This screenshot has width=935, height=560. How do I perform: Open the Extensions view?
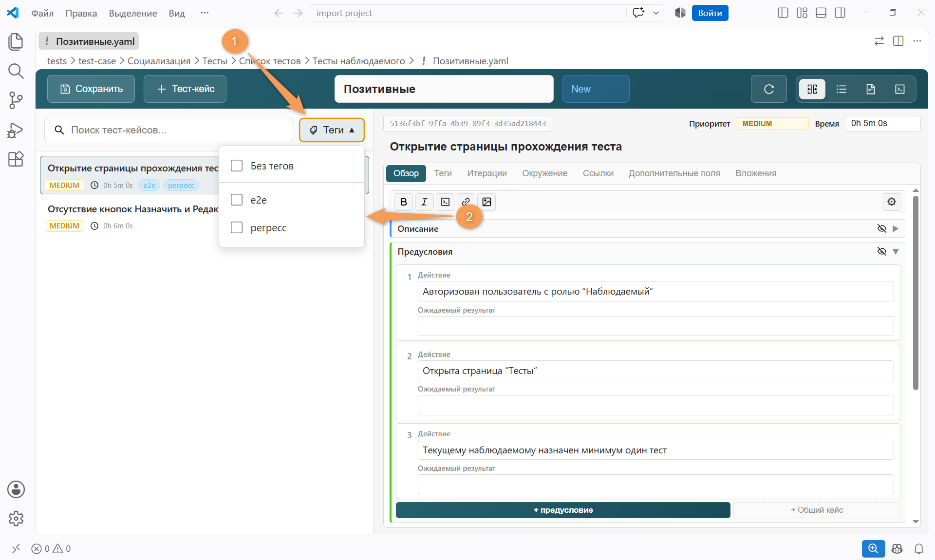16,159
